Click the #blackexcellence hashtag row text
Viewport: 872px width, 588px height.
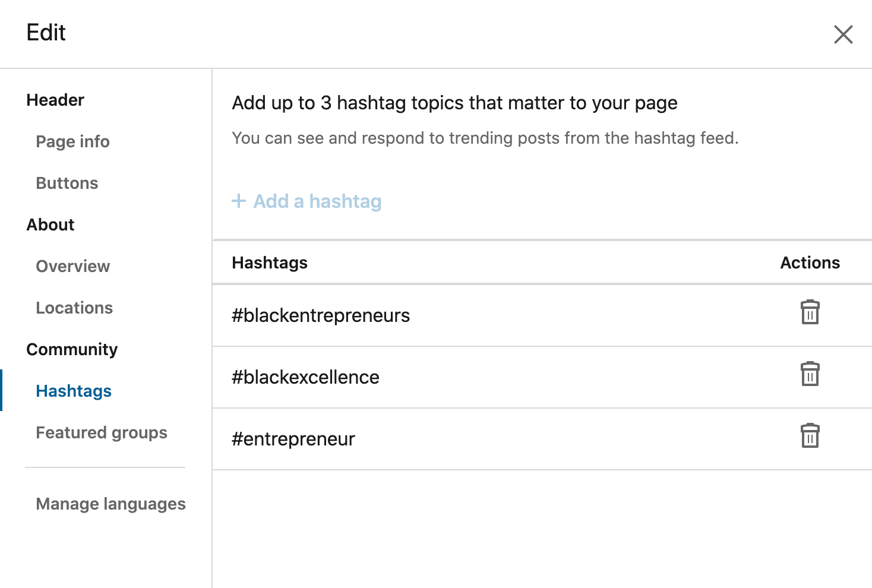click(x=305, y=377)
